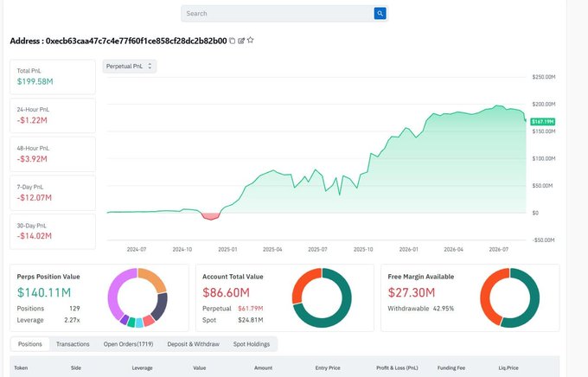
Task: Sort by Entry Price column header
Action: [328, 368]
